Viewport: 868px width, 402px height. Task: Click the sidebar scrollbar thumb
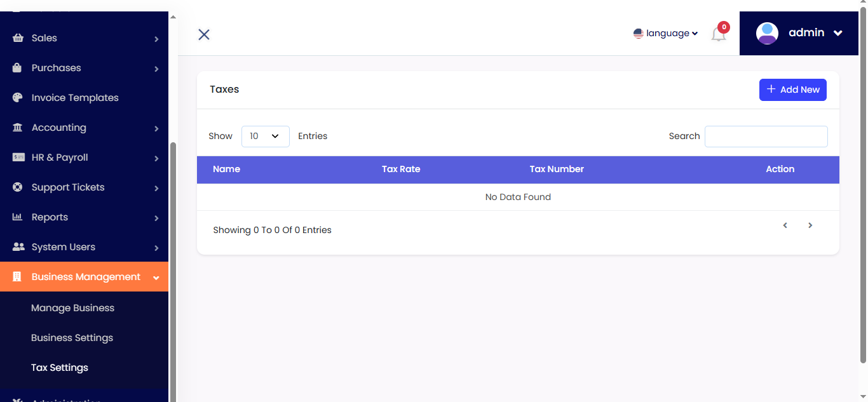pyautogui.click(x=173, y=272)
